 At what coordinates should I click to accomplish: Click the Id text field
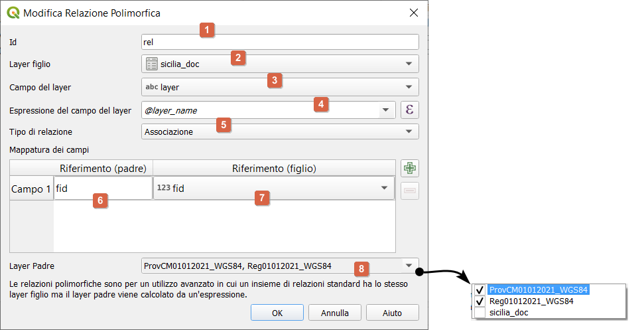[x=280, y=42]
